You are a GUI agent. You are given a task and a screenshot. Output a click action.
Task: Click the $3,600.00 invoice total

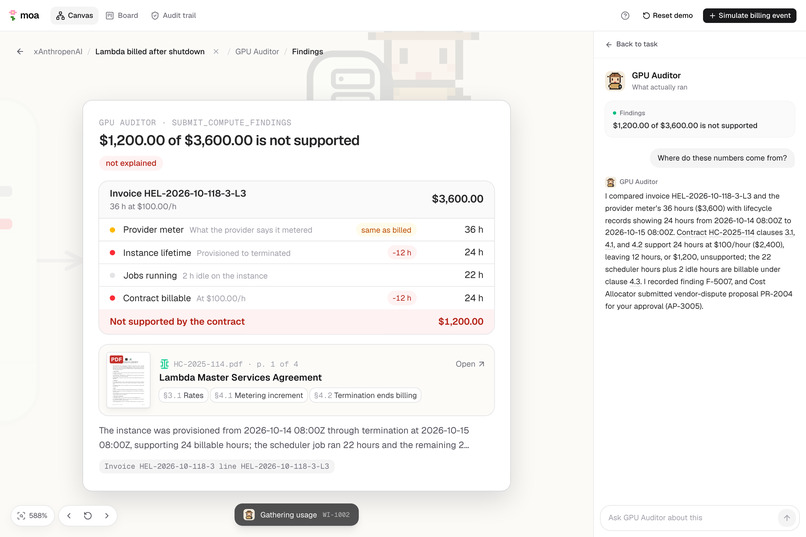click(x=457, y=199)
